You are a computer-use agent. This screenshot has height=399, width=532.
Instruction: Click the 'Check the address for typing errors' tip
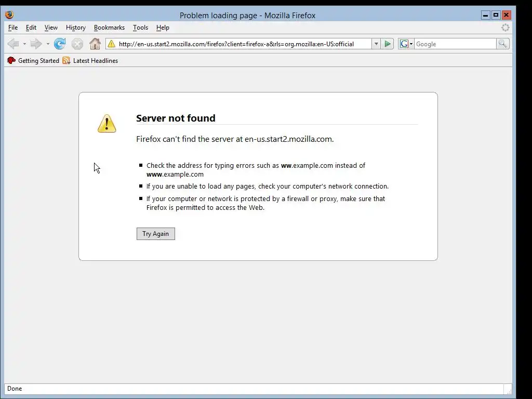coord(256,170)
